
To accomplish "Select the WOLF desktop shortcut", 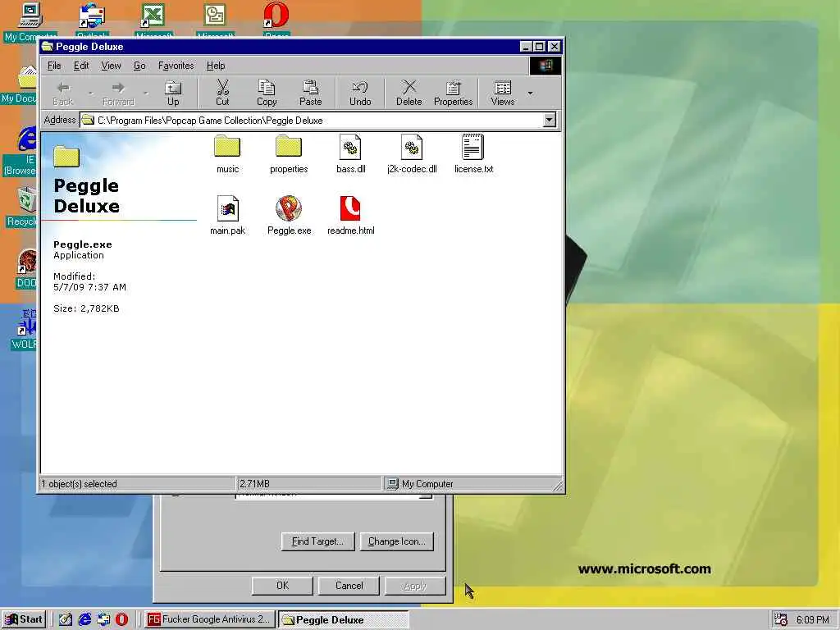I will (x=24, y=329).
